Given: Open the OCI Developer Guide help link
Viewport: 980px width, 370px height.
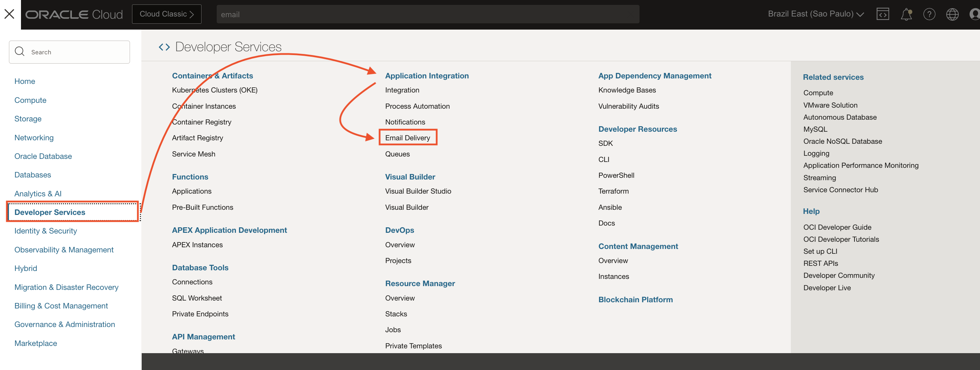Looking at the screenshot, I should pyautogui.click(x=837, y=227).
